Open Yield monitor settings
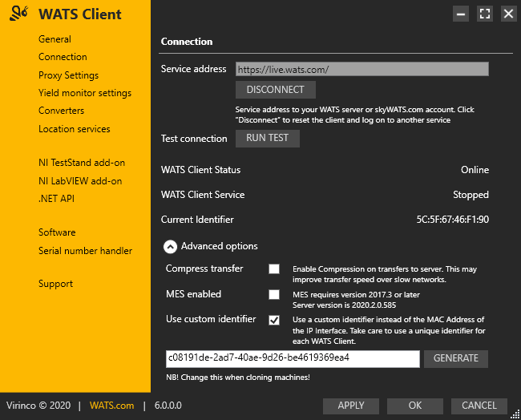 85,93
